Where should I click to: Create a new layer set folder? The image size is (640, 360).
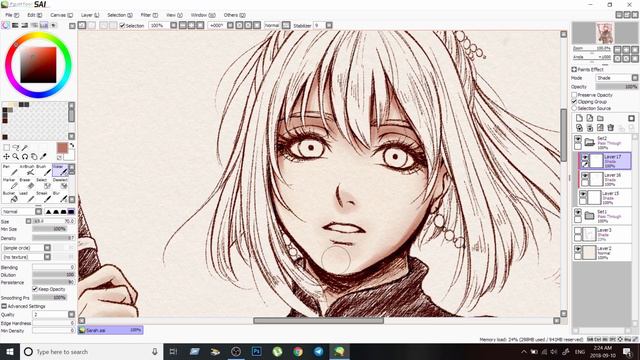coord(600,118)
